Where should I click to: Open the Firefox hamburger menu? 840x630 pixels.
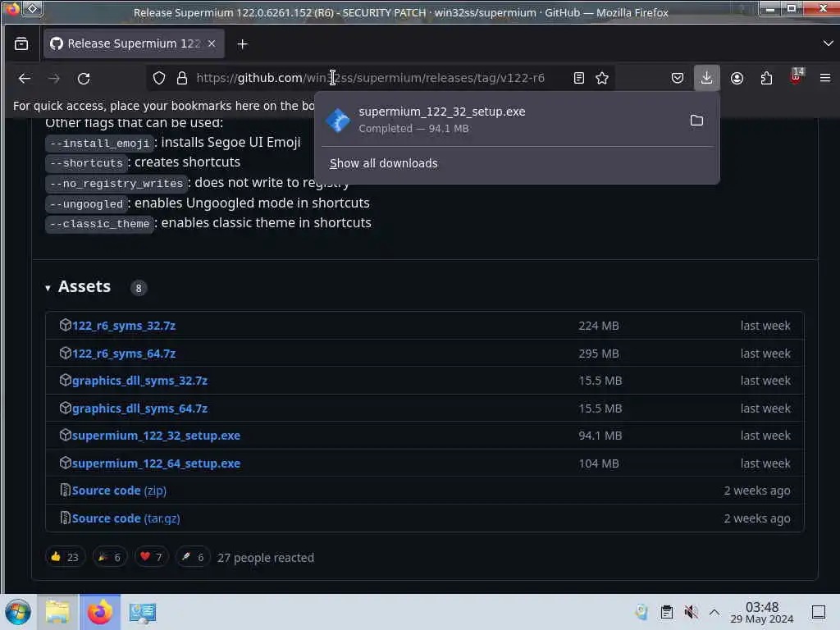825,78
